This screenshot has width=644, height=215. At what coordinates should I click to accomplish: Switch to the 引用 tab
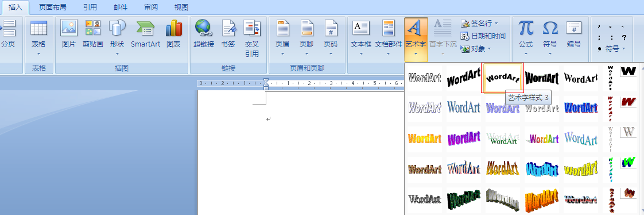tap(90, 7)
